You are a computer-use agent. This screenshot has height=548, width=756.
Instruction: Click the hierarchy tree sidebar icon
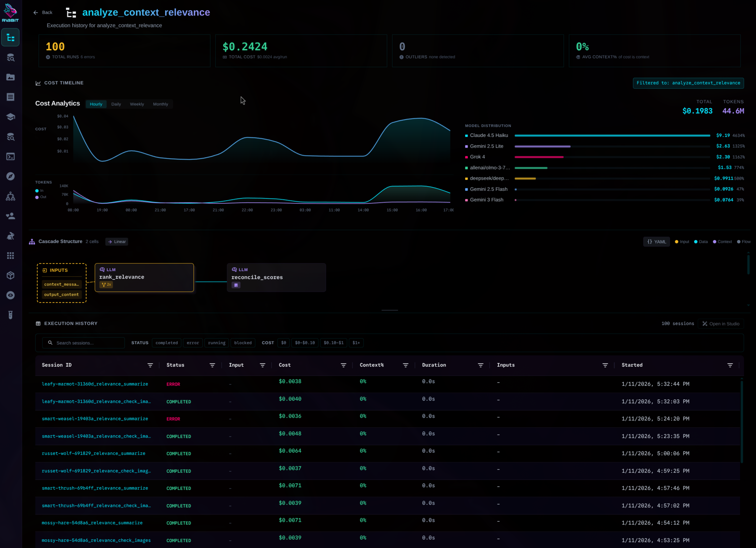(10, 196)
